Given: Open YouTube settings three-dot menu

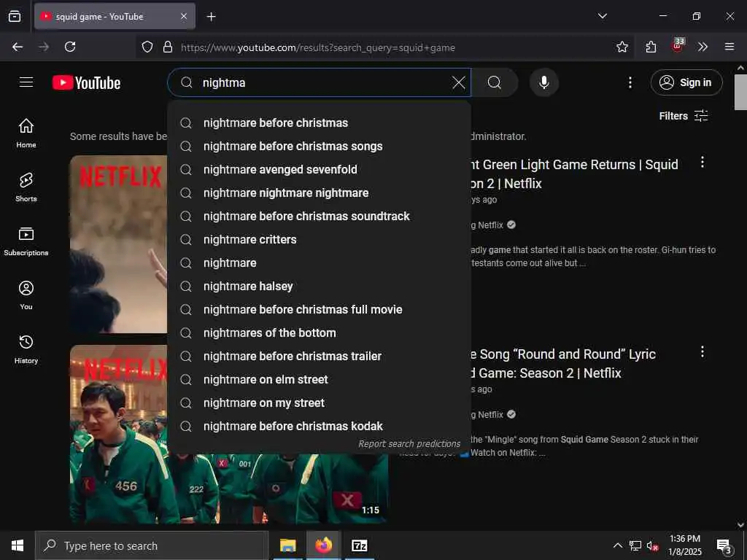Looking at the screenshot, I should coord(630,83).
